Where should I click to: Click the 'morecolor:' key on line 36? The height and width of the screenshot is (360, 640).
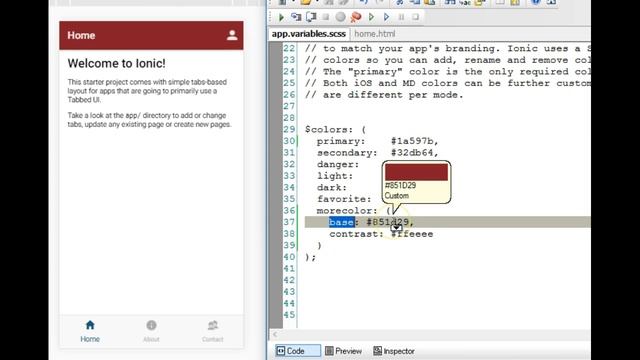coord(347,211)
